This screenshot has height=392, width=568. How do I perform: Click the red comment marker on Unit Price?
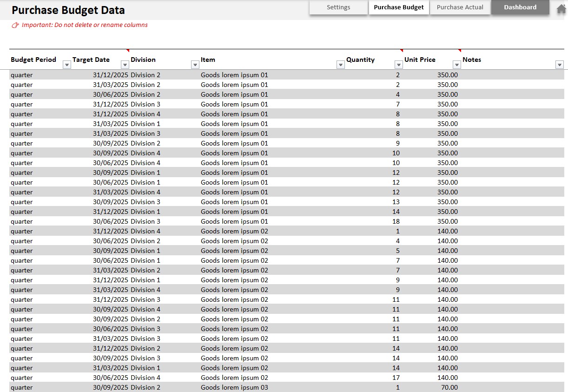point(460,50)
